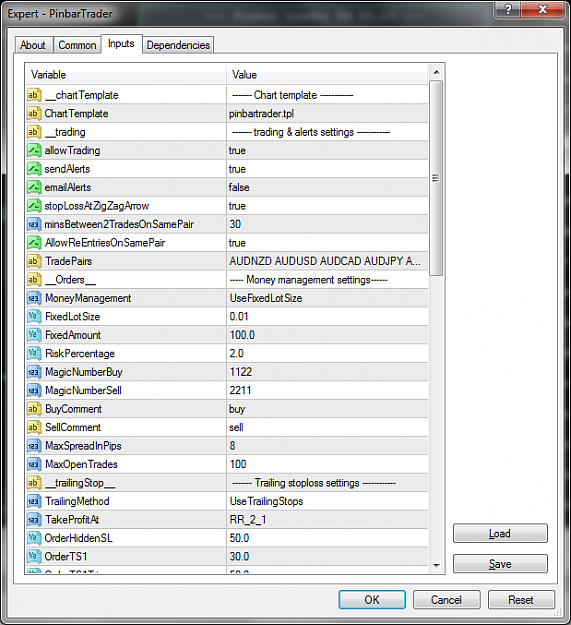Click the integer icon beside TrailingMethod

tap(34, 501)
